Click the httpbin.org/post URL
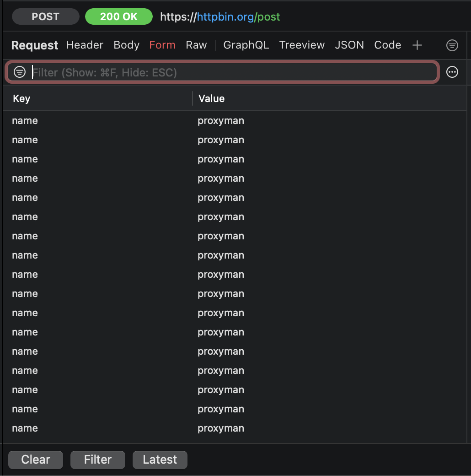The height and width of the screenshot is (476, 471). coord(220,16)
